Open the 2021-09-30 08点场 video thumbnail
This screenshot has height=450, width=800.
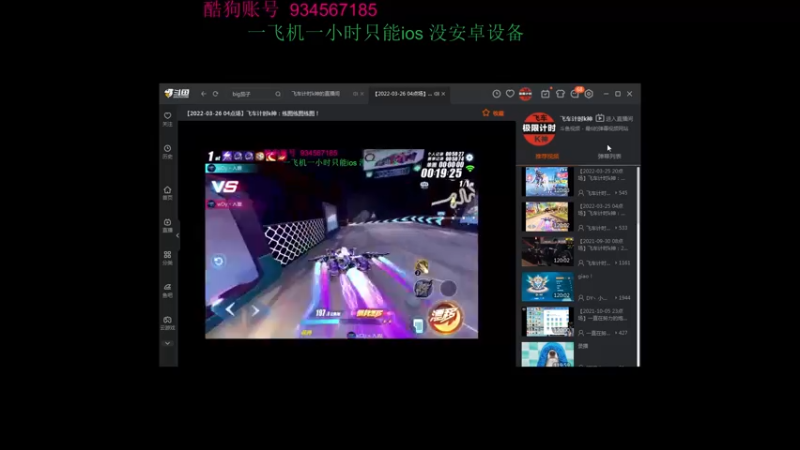coord(547,252)
